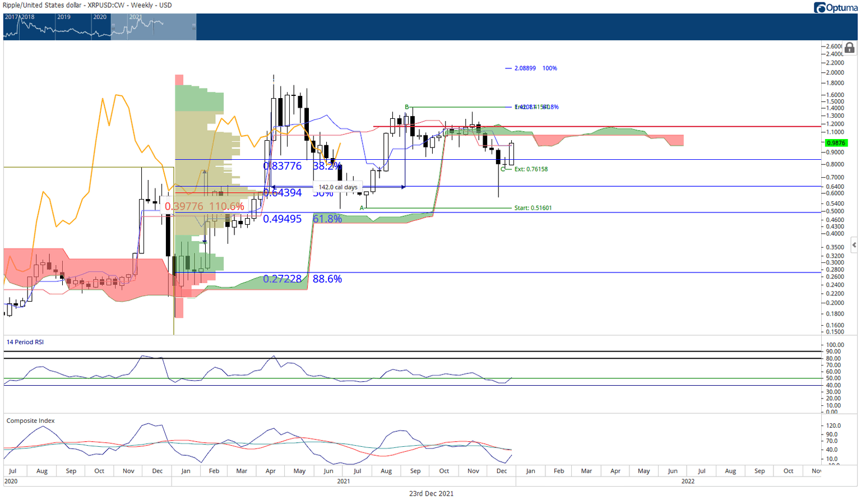The height and width of the screenshot is (504, 861).
Task: Click the Feb 2022 month label on the time axis
Action: pyautogui.click(x=559, y=471)
